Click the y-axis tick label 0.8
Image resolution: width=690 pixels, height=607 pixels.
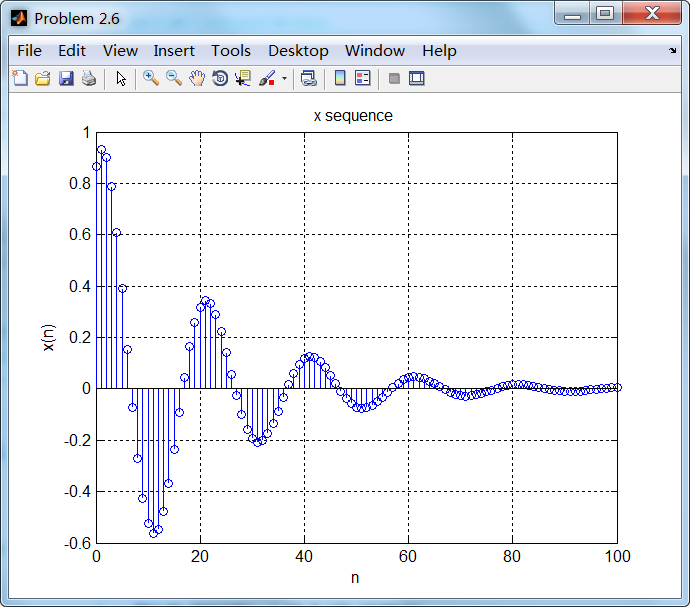pos(80,184)
